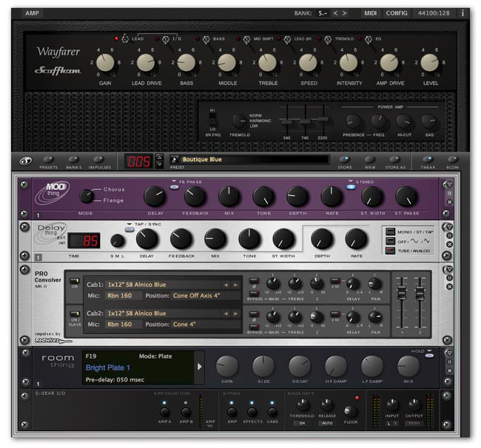This screenshot has height=448, width=481.
Task: Open the module menu triangle on Mod Thing
Action: click(x=450, y=185)
